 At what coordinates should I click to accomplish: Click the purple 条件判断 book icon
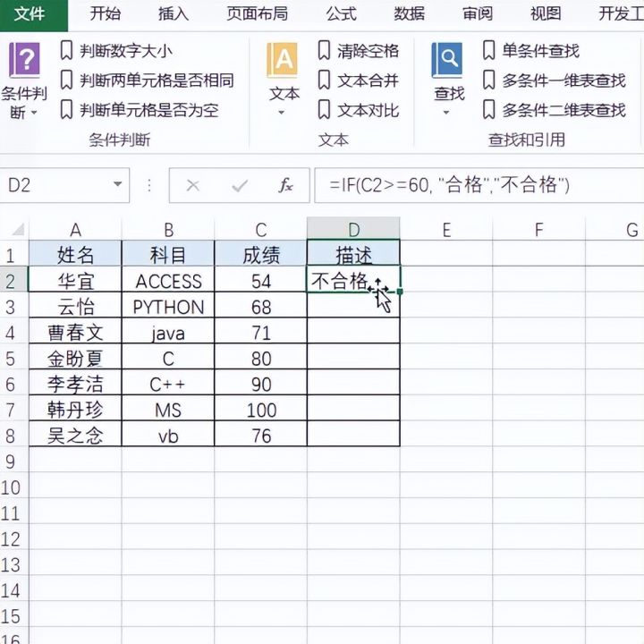[25, 60]
